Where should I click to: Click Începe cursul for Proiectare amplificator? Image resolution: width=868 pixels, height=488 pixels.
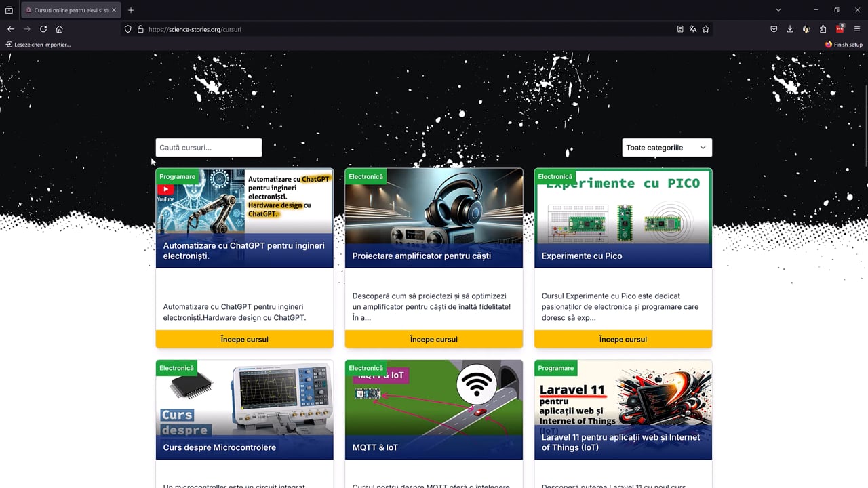click(434, 339)
